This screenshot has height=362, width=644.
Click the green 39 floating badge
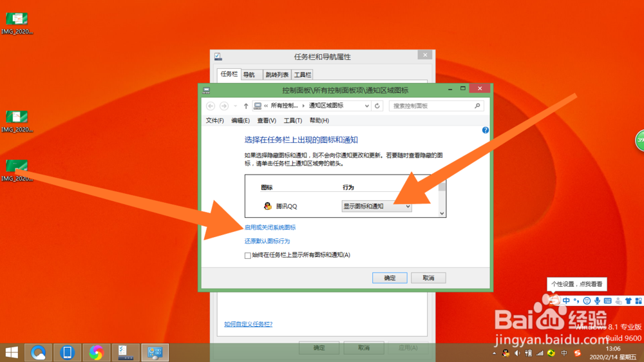tap(640, 140)
